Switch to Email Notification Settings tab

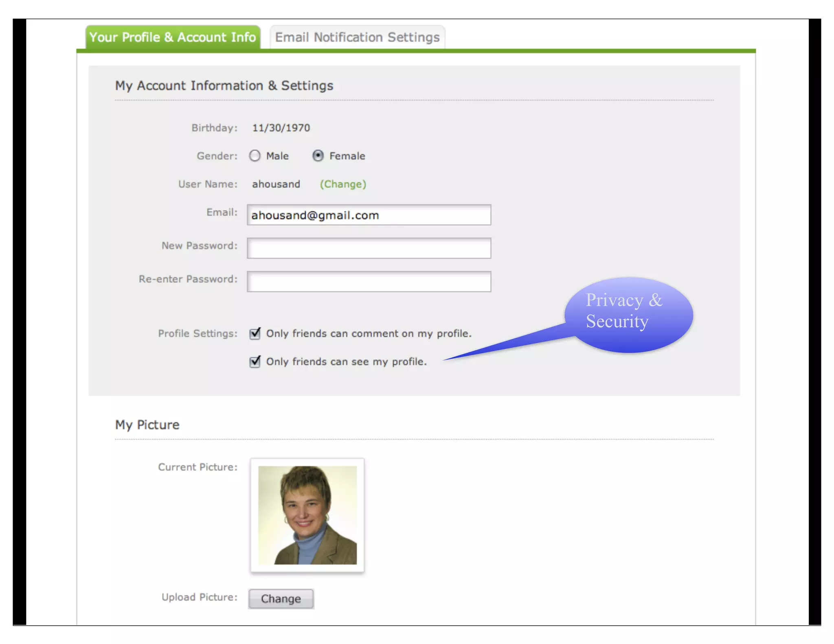coord(357,37)
